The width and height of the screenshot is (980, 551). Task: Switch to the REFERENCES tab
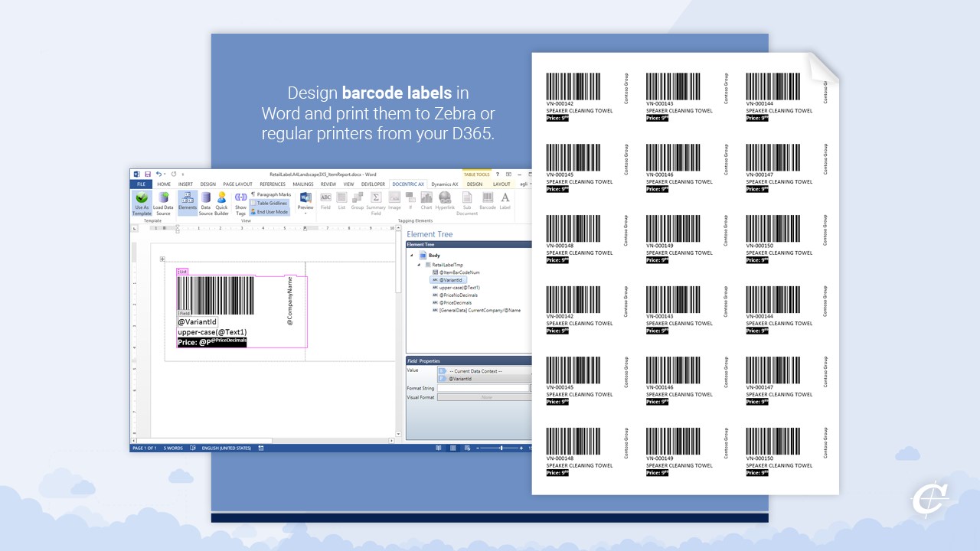[x=273, y=184]
